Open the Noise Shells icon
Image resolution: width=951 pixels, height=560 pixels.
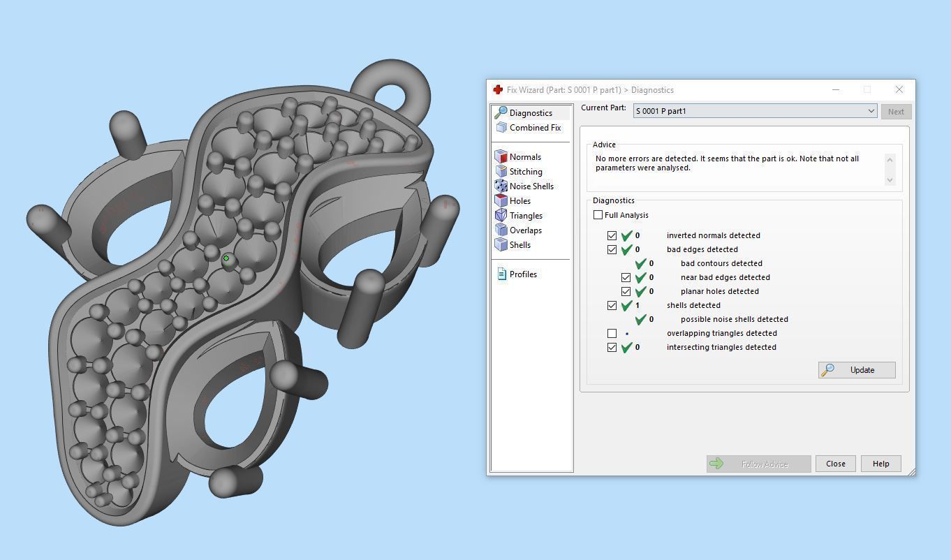(501, 186)
